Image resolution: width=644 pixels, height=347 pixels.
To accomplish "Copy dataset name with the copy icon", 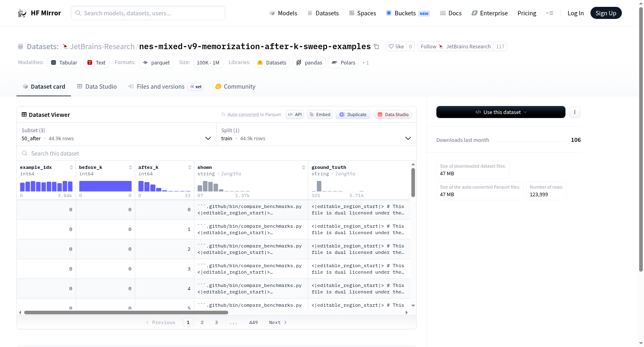I will [x=376, y=46].
